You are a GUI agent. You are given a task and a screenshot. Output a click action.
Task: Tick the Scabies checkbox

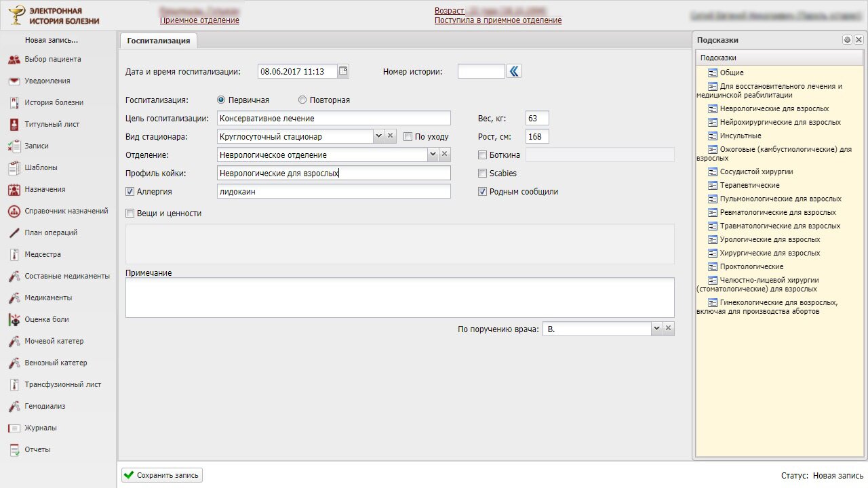[x=483, y=174]
